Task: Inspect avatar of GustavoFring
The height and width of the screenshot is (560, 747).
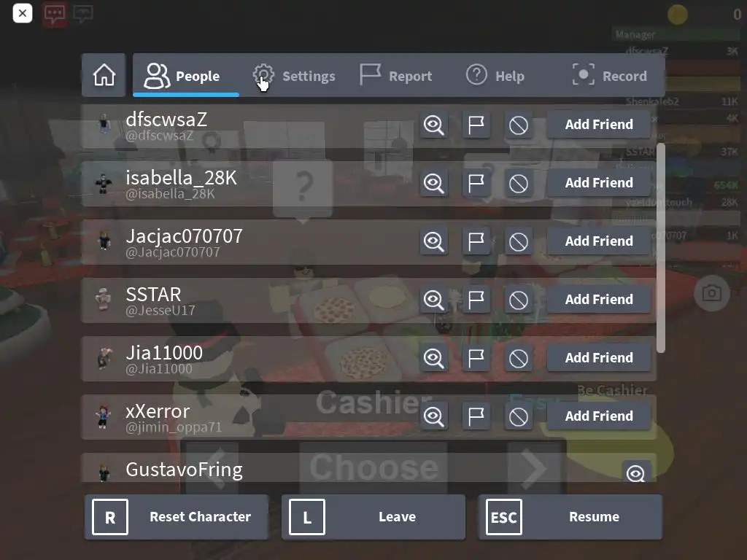Action: coord(636,472)
